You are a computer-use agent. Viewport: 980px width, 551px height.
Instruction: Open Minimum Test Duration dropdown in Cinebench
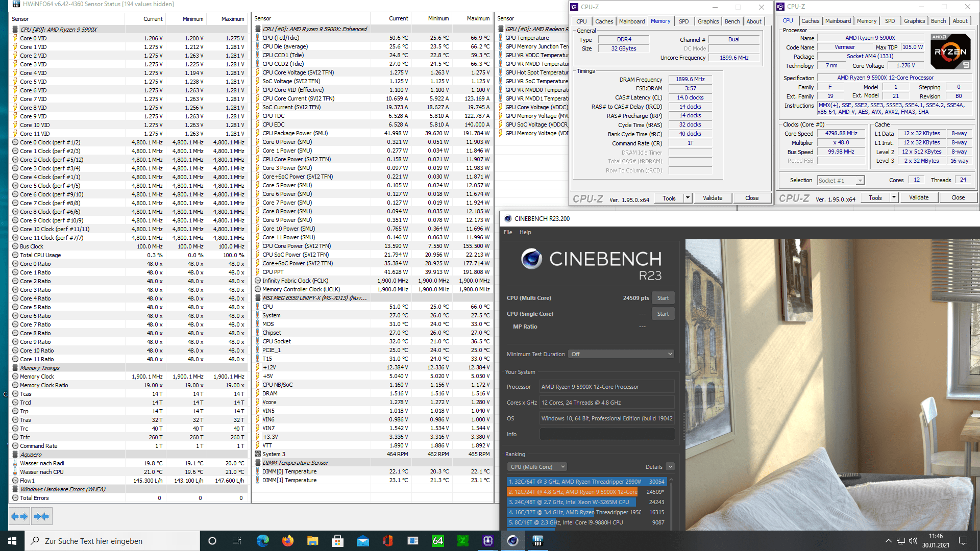click(621, 354)
